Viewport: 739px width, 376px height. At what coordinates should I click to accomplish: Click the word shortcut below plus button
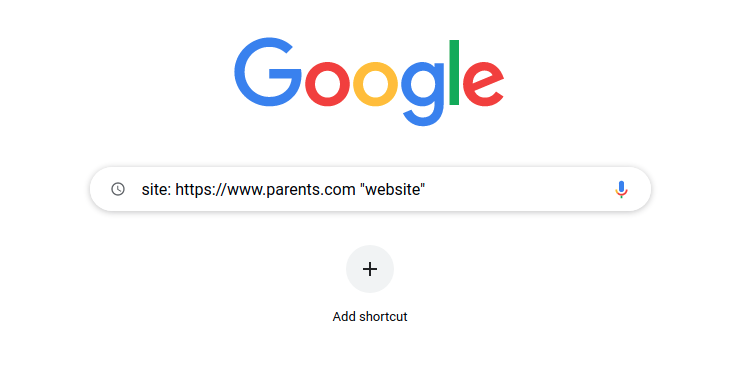(x=384, y=317)
